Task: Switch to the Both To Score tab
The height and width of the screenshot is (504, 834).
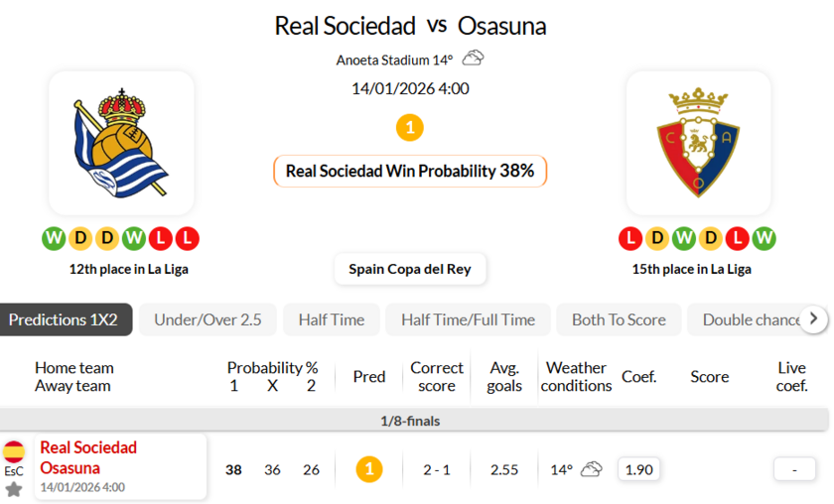Action: (x=619, y=319)
